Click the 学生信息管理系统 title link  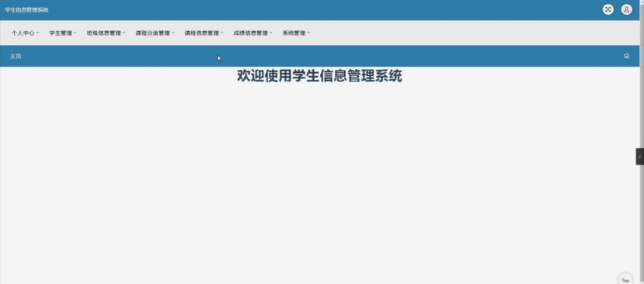(x=26, y=10)
